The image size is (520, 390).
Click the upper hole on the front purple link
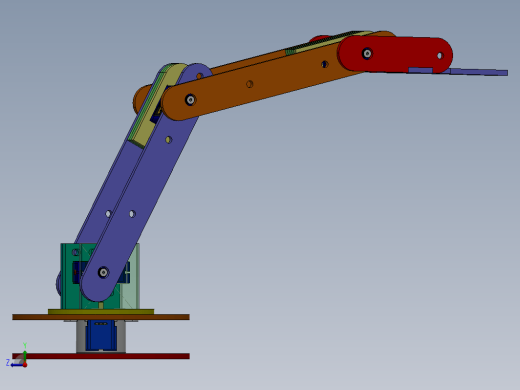[x=168, y=140]
